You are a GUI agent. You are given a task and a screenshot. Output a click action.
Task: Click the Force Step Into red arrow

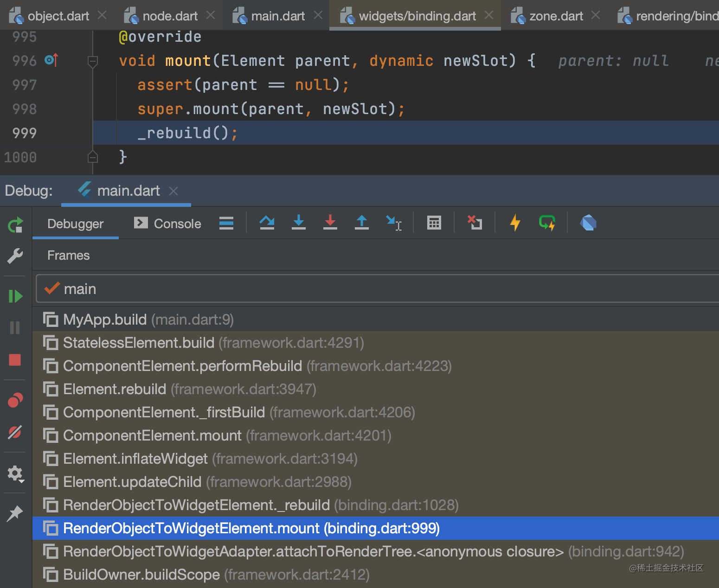pos(330,223)
